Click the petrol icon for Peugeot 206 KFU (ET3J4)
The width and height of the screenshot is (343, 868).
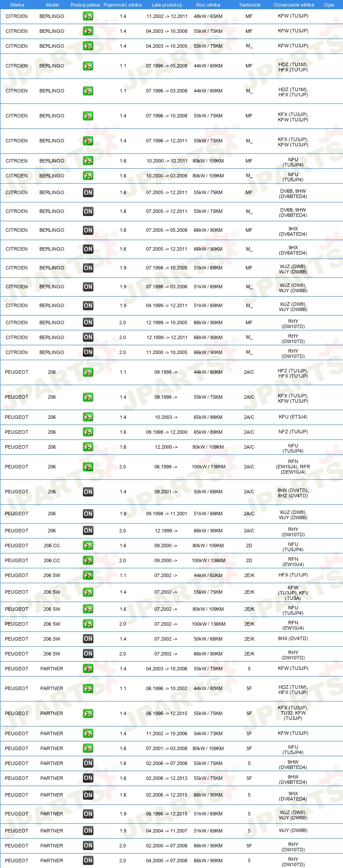coord(88,417)
